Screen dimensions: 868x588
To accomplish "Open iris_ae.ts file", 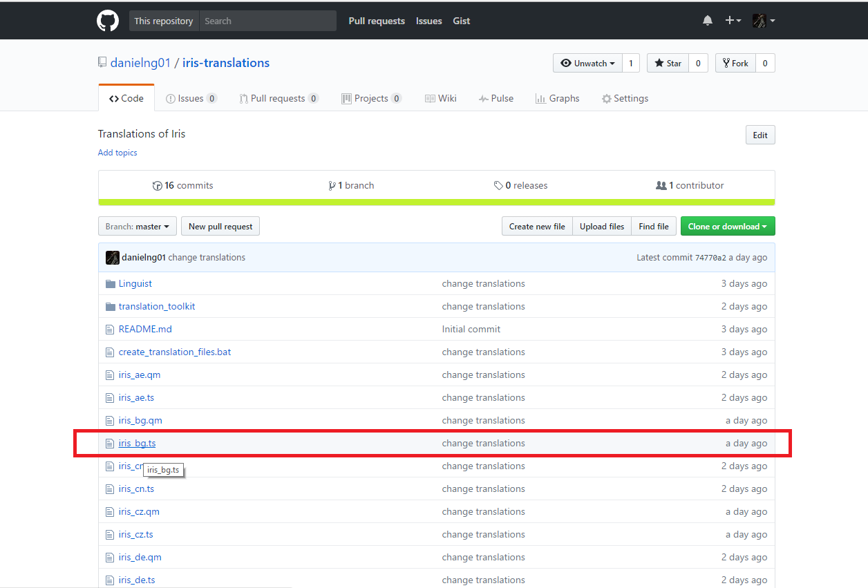I will coord(136,397).
